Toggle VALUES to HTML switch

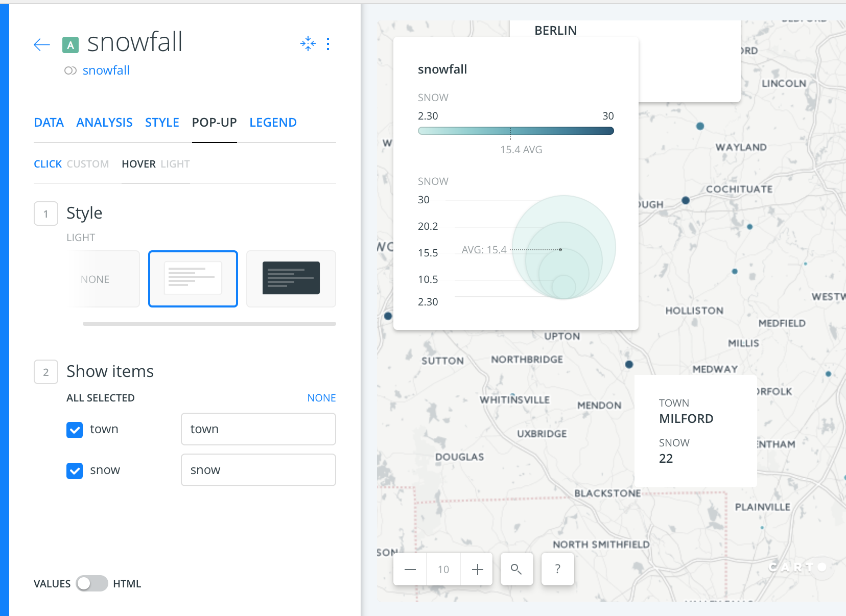tap(92, 583)
